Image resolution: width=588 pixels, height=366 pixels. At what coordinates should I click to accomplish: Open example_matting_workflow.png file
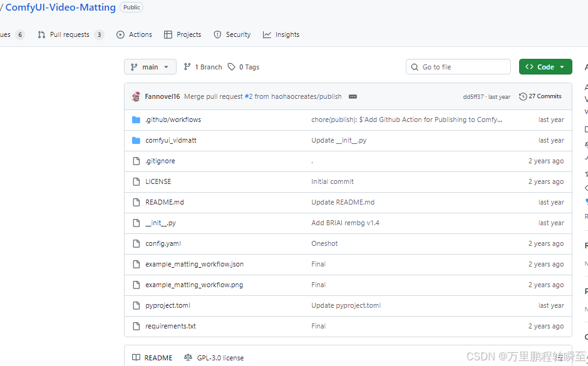[194, 285]
